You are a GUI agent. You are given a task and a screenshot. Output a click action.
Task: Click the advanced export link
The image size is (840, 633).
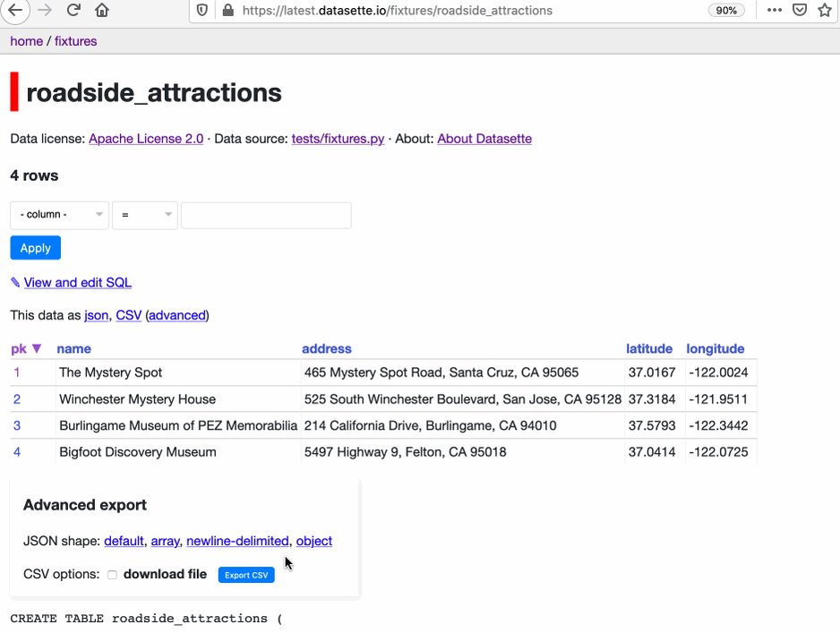177,315
